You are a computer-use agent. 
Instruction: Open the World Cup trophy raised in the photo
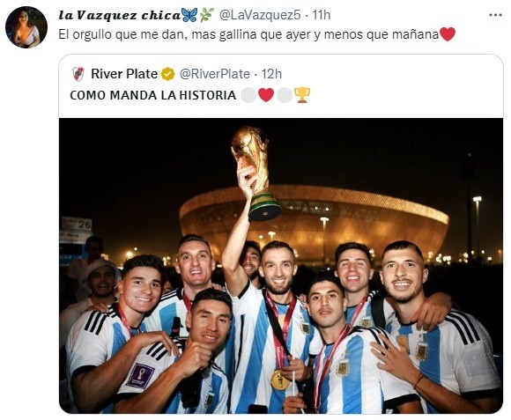click(255, 173)
